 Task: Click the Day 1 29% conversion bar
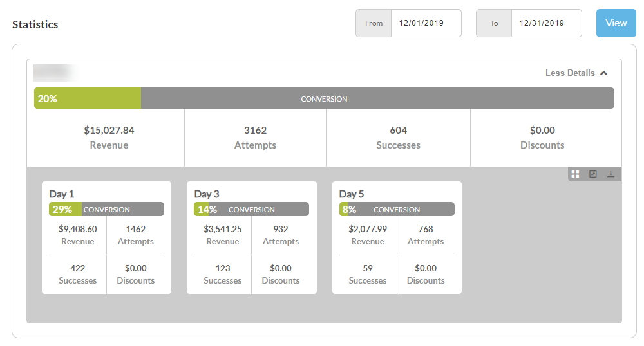[x=106, y=209]
